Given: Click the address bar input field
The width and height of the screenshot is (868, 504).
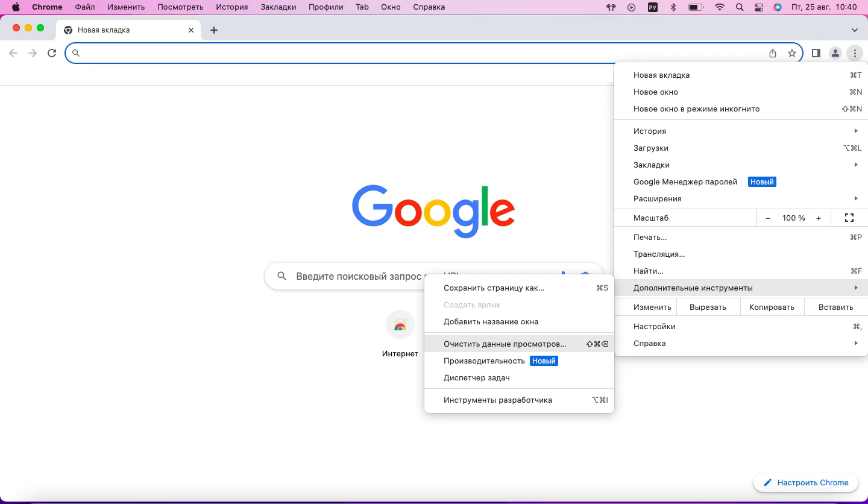Looking at the screenshot, I should 422,53.
